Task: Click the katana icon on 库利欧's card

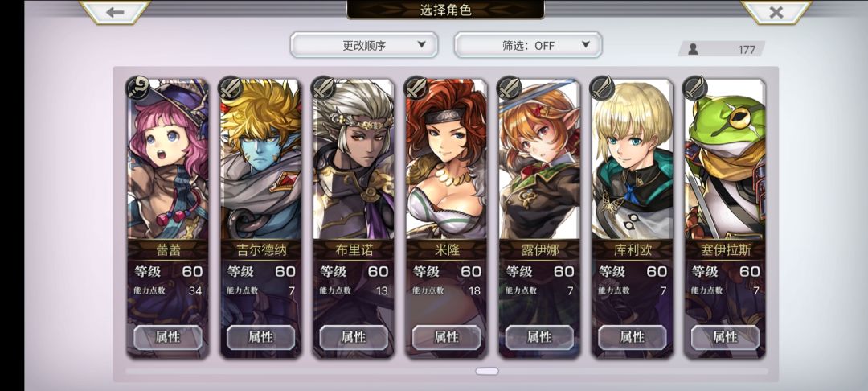Action: coord(602,88)
